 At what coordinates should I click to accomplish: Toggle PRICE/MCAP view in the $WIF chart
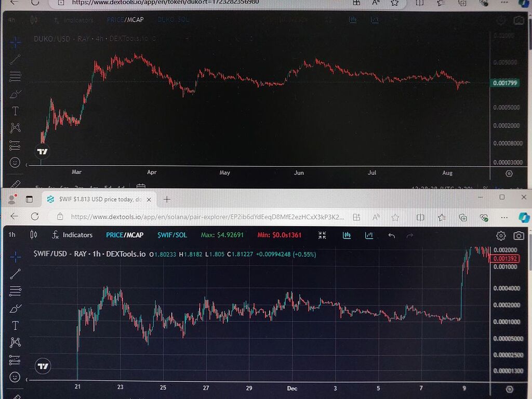coord(125,235)
